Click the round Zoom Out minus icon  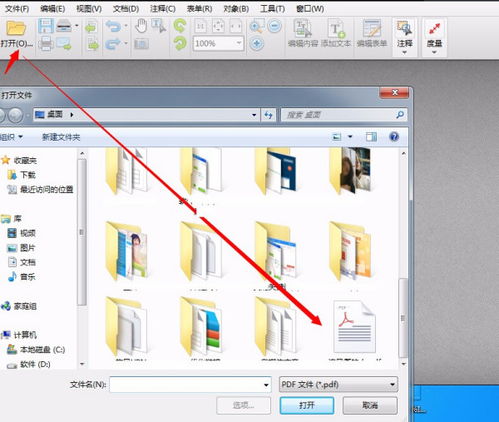275,26
